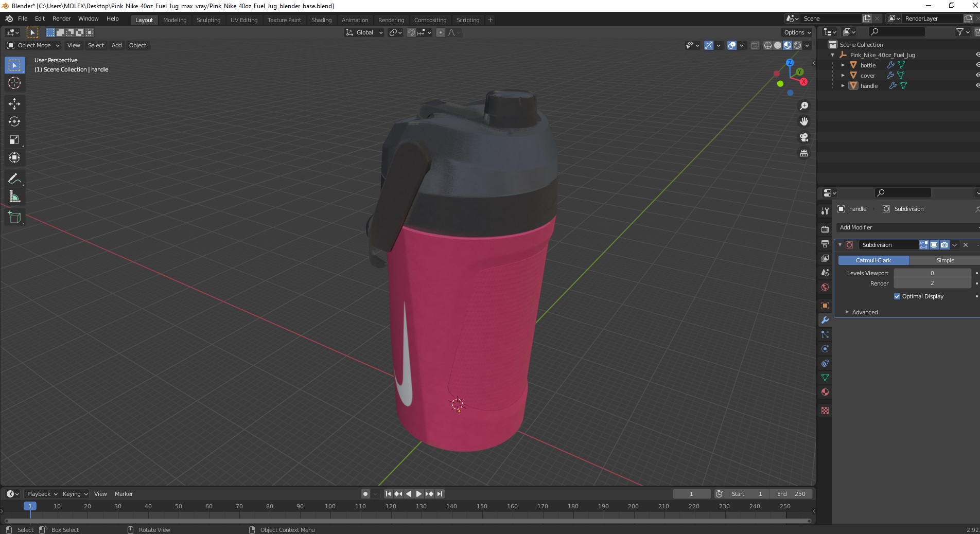Toggle Subdivision modifier edit mode display

924,245
